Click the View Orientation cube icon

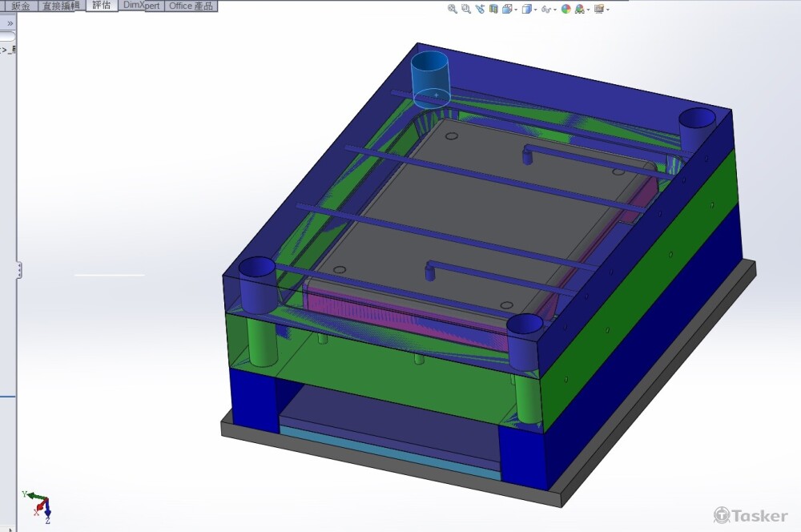(507, 9)
